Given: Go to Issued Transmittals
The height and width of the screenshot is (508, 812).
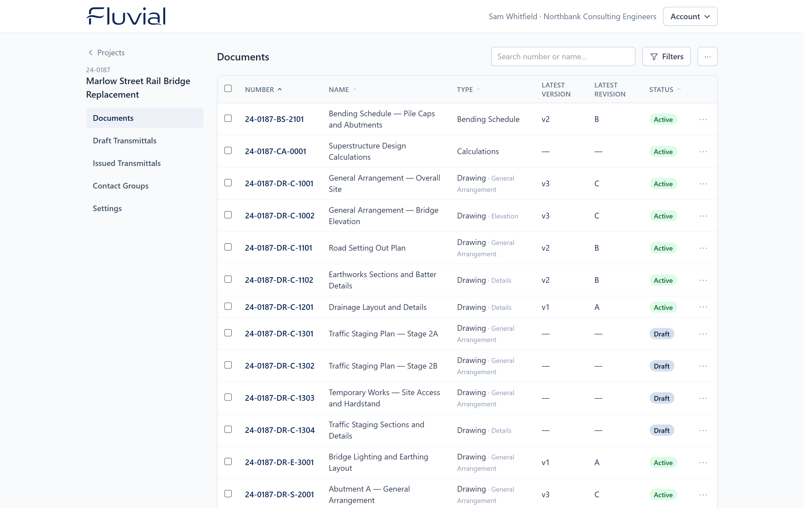Looking at the screenshot, I should pos(145,163).
